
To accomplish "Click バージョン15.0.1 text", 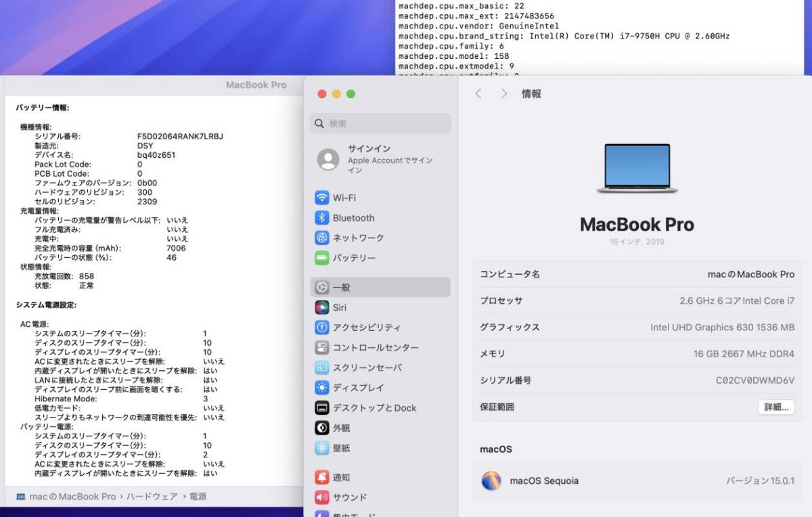I will (760, 481).
